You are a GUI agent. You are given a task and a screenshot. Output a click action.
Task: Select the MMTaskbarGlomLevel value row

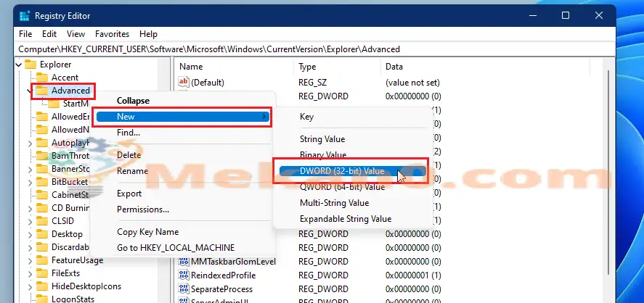tap(232, 262)
